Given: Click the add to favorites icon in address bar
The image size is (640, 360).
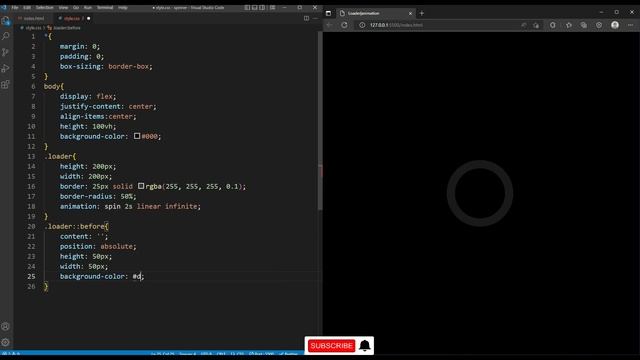Looking at the screenshot, I should point(536,25).
